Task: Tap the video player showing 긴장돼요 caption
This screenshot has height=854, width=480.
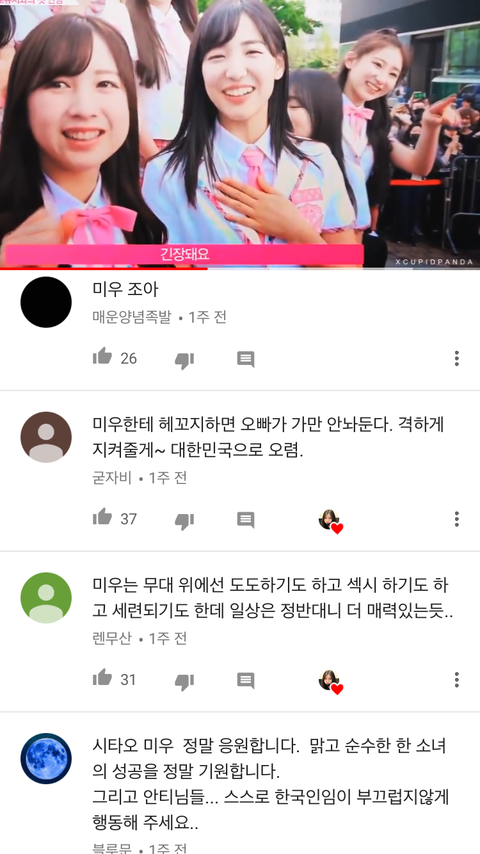Action: (x=240, y=133)
